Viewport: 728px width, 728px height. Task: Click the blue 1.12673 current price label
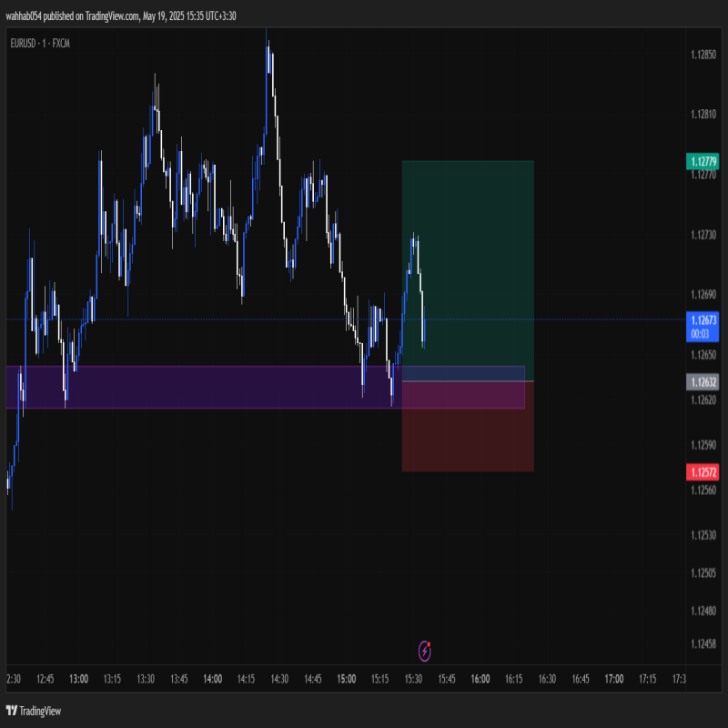tap(703, 327)
